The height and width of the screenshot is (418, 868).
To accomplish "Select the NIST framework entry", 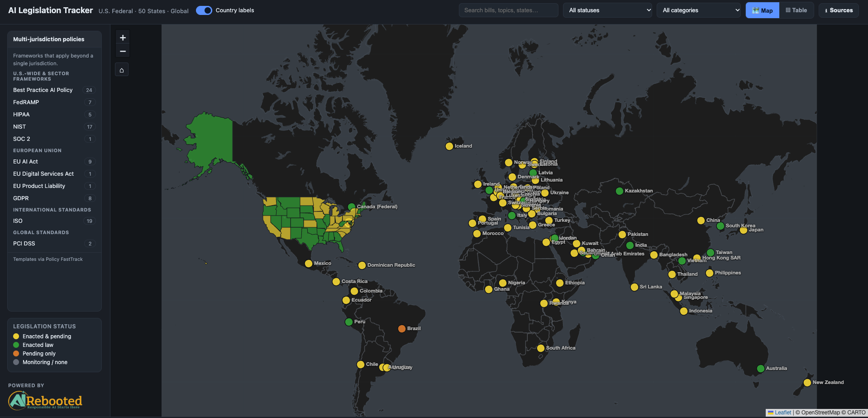I will [x=54, y=127].
